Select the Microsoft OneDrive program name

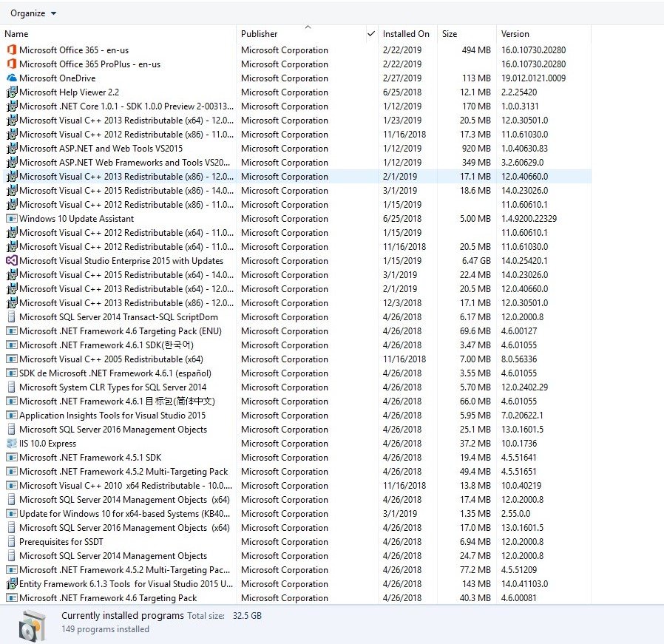point(57,78)
